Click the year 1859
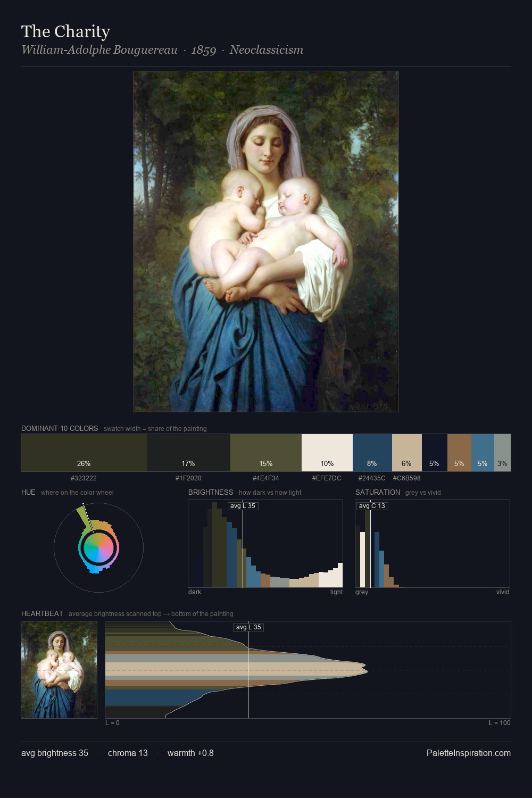 pyautogui.click(x=204, y=50)
